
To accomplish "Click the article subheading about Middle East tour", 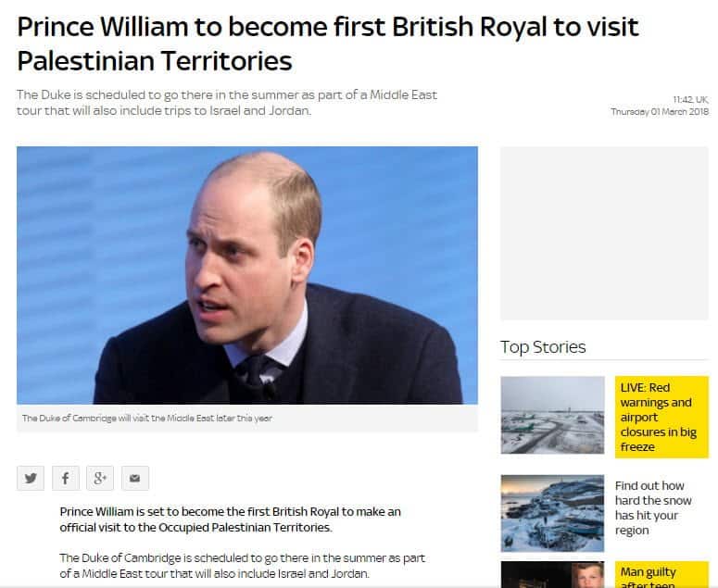I will tap(227, 103).
